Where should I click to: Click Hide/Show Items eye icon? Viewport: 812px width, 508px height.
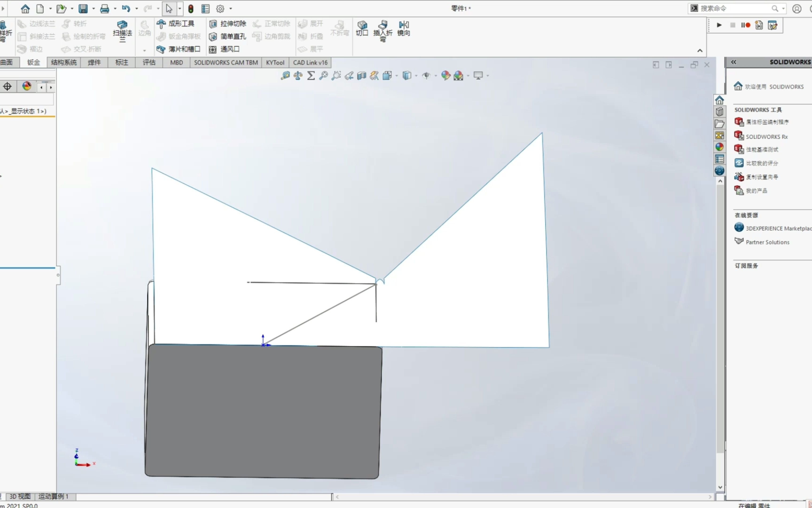[426, 75]
